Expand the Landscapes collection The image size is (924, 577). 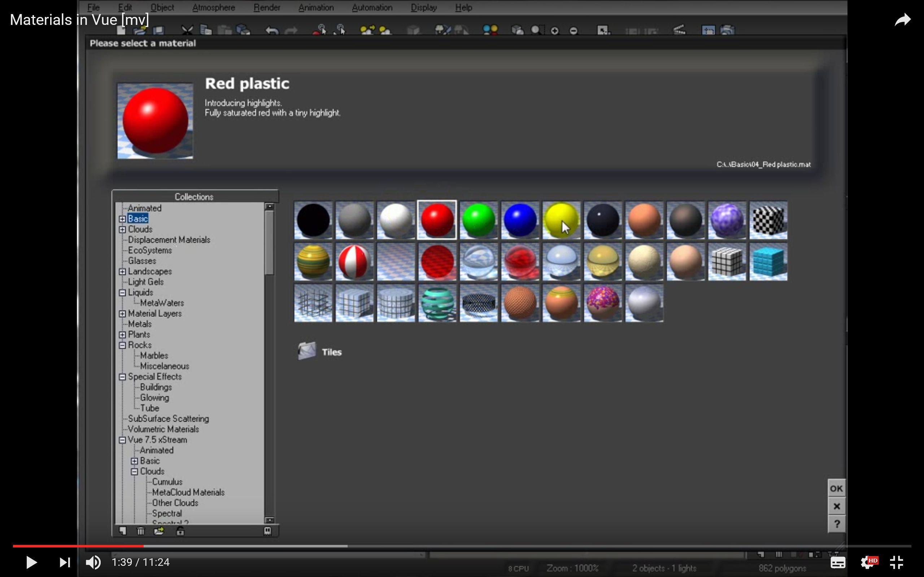point(122,271)
